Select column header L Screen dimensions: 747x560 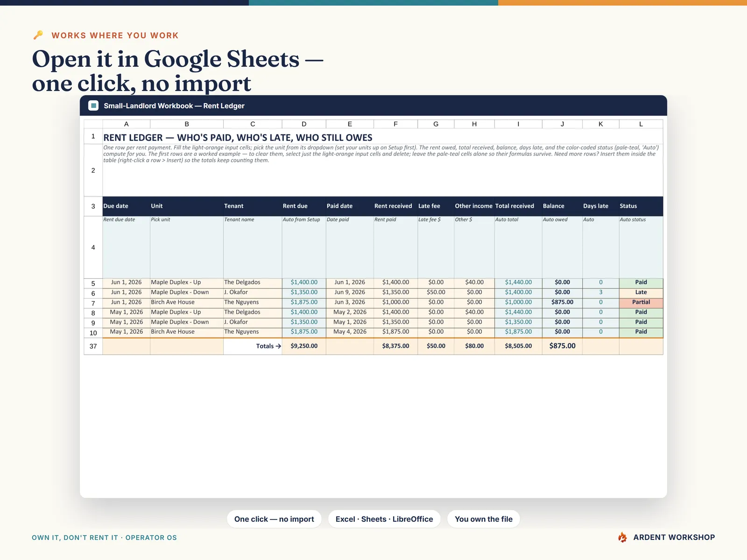[x=641, y=124]
